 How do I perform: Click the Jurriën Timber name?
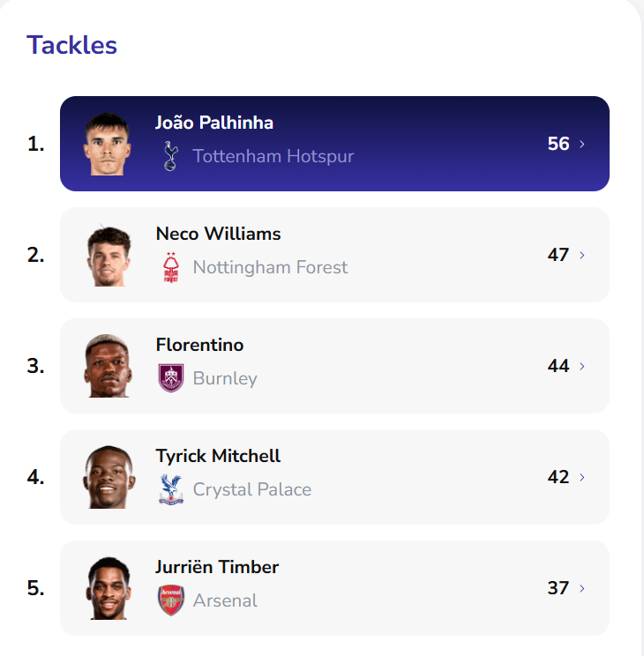tap(217, 567)
